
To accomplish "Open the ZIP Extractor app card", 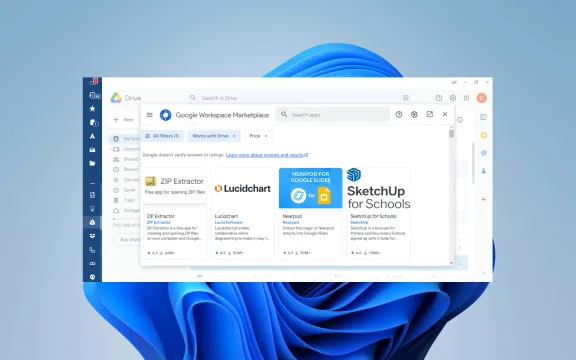I will (x=175, y=213).
